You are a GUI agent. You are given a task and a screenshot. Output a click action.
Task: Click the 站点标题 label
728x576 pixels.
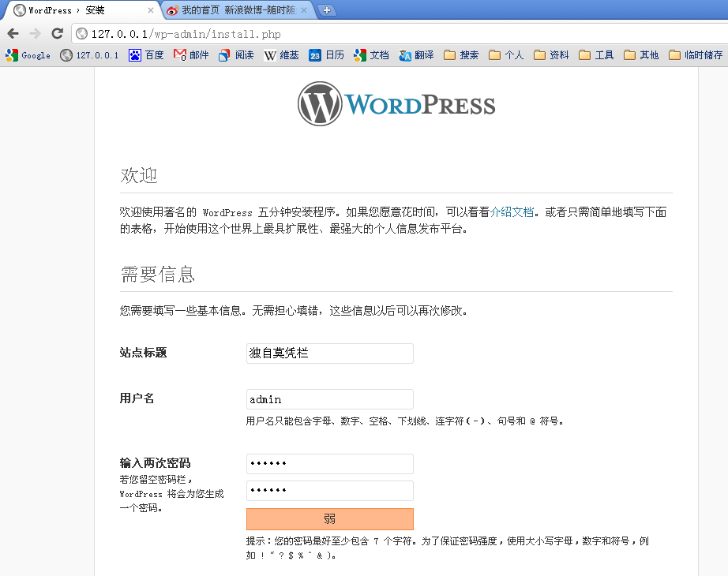[143, 353]
